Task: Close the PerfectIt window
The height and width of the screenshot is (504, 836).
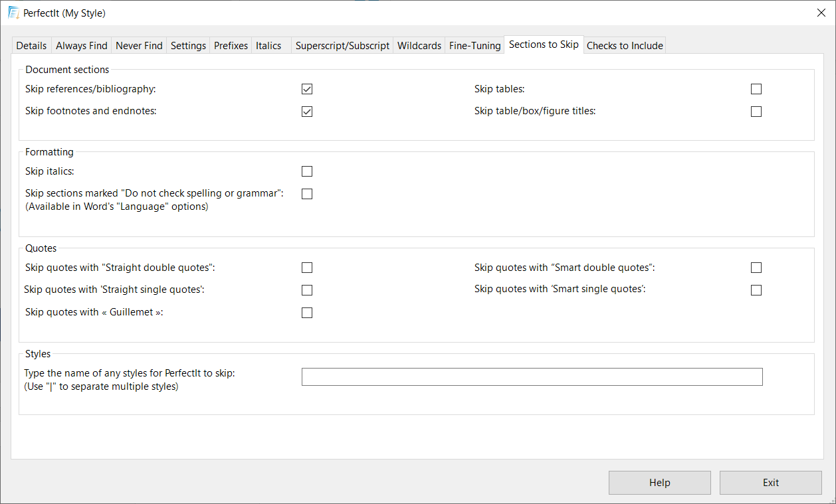Action: coord(821,13)
